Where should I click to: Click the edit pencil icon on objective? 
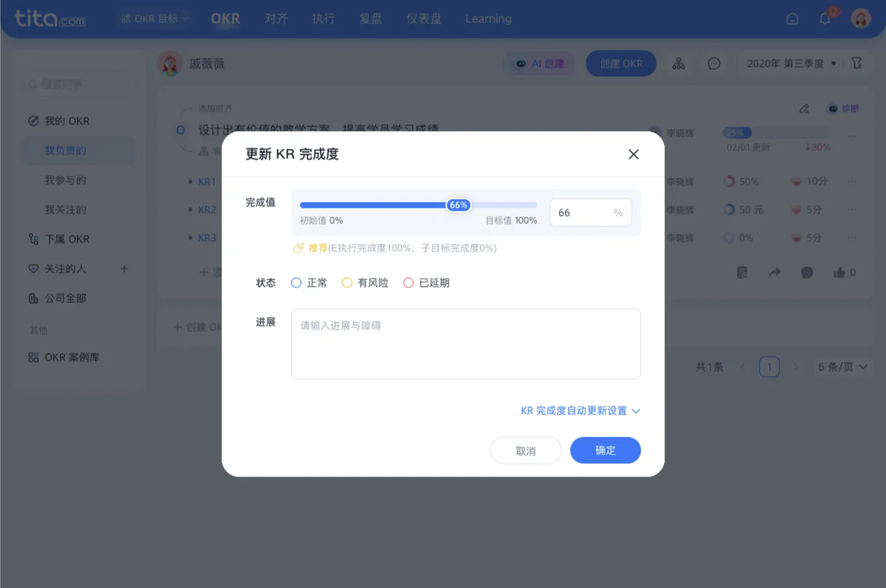click(x=804, y=109)
